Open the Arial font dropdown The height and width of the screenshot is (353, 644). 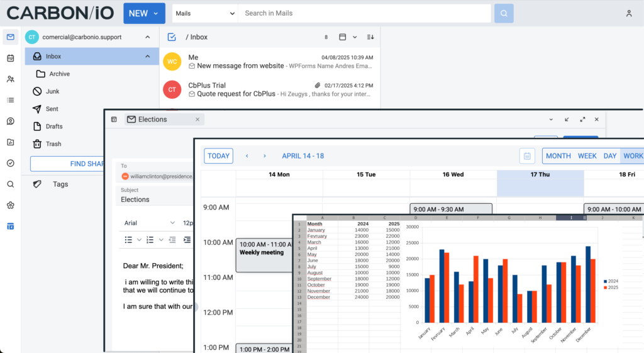[x=150, y=223]
